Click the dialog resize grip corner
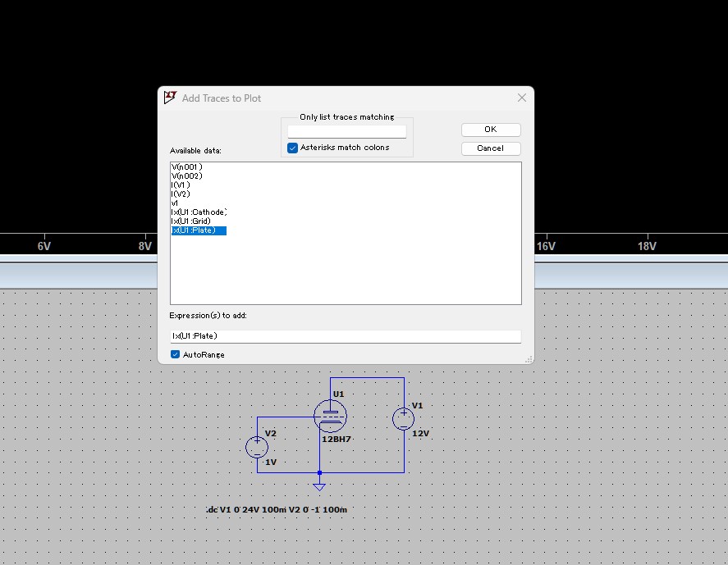728x565 pixels. pos(529,359)
